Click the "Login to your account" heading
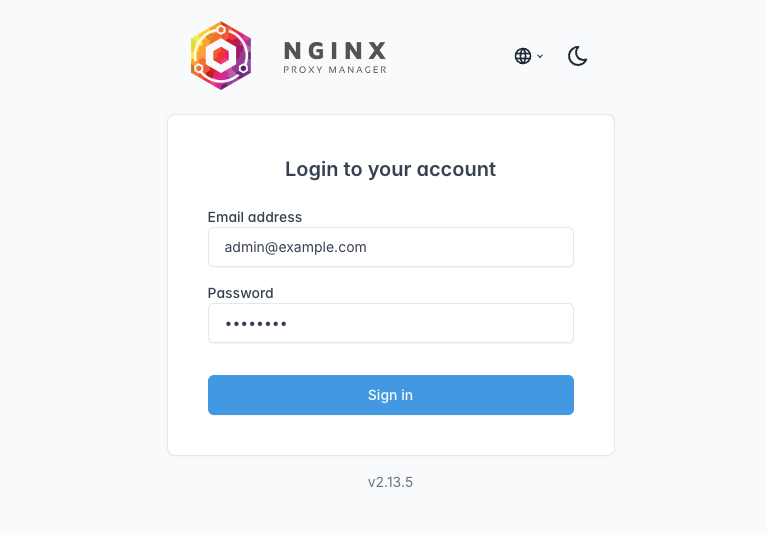Viewport: 767px width, 533px height. pyautogui.click(x=390, y=169)
